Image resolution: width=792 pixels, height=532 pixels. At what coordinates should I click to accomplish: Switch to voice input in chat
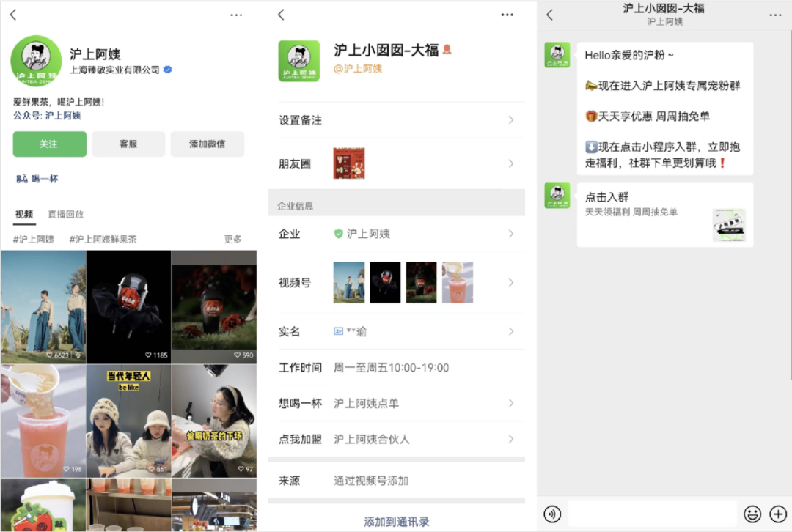click(x=552, y=514)
